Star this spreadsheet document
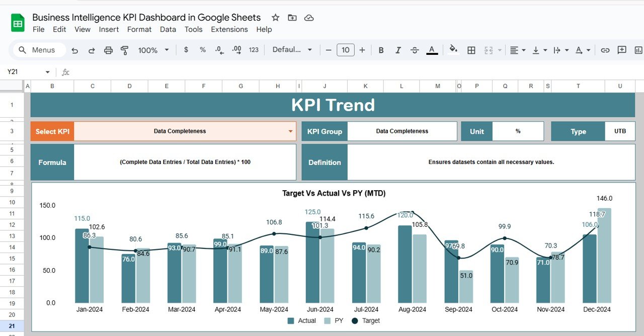 275,18
